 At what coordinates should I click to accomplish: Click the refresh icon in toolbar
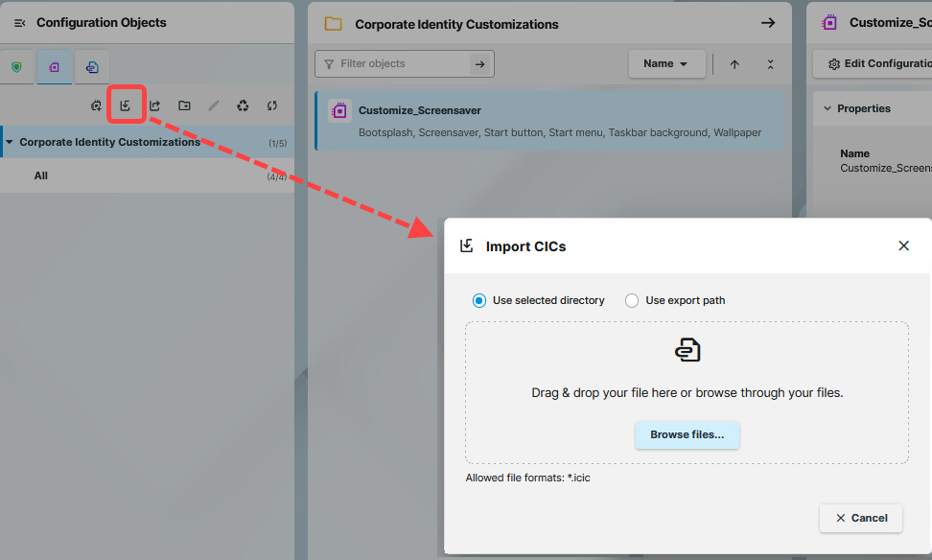(x=272, y=105)
